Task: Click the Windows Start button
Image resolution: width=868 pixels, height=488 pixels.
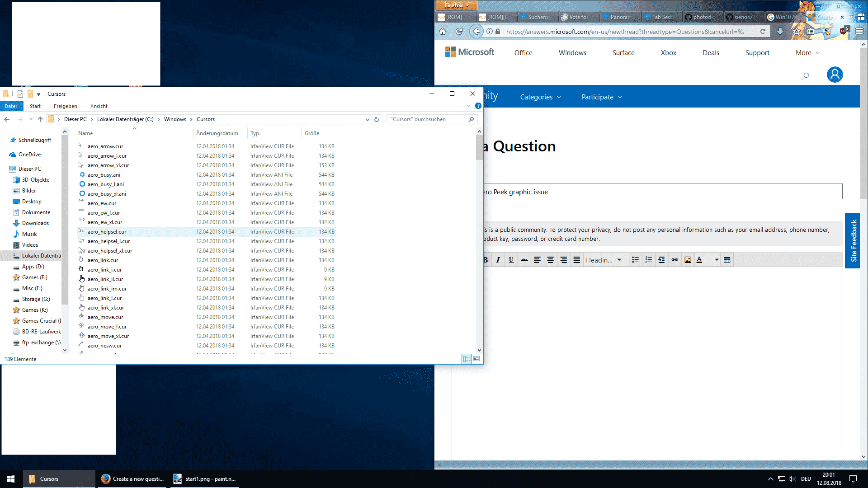Action: tap(11, 479)
